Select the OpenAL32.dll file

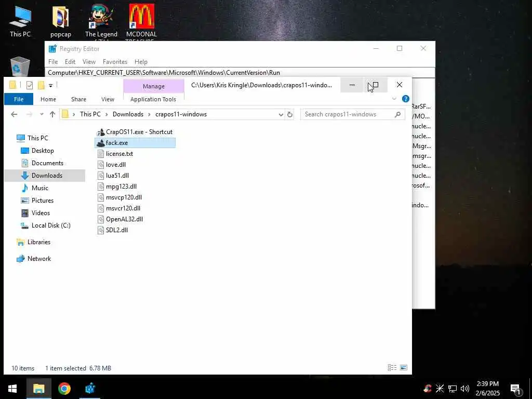click(120, 219)
